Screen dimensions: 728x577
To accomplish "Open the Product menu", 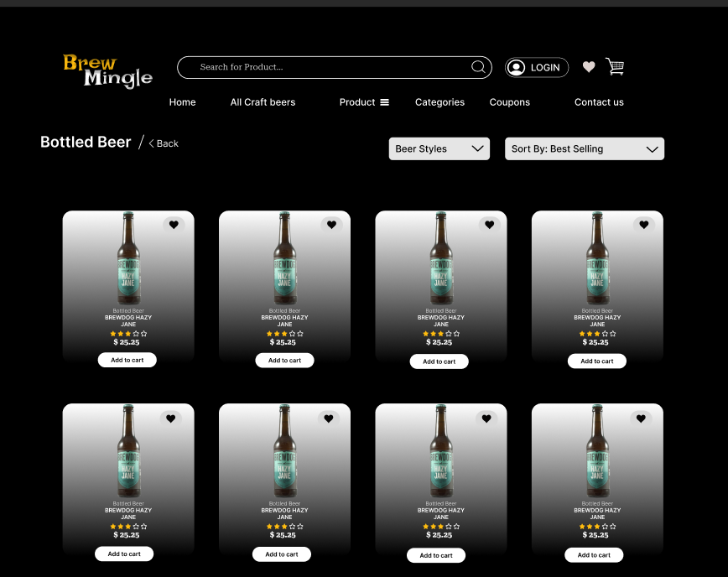I will click(x=357, y=102).
